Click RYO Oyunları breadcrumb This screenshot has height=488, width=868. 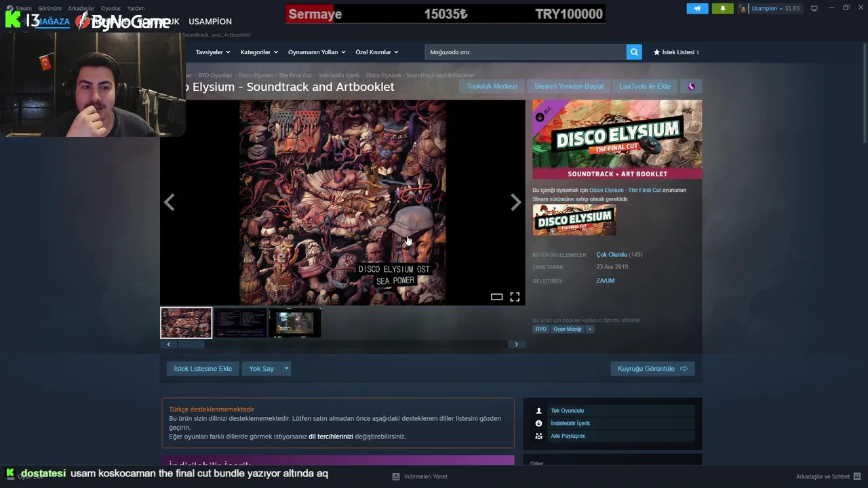point(215,75)
